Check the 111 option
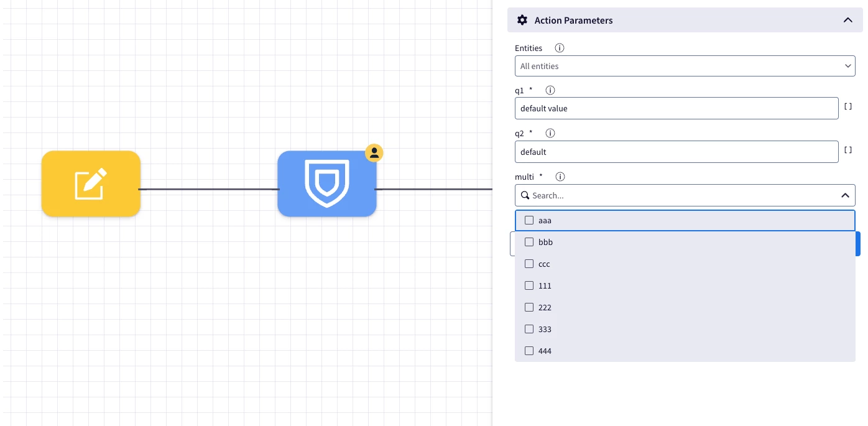 click(x=529, y=285)
